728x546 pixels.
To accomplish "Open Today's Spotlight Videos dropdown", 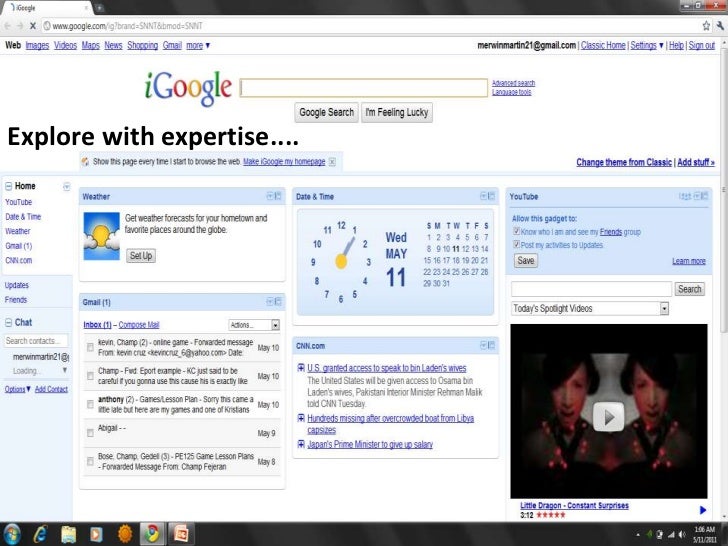I will (x=590, y=308).
